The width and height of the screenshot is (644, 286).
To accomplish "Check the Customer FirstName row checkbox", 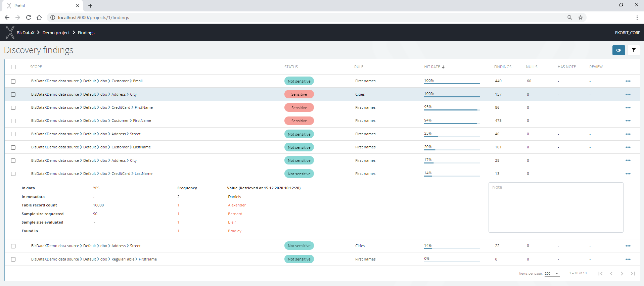I will [13, 121].
